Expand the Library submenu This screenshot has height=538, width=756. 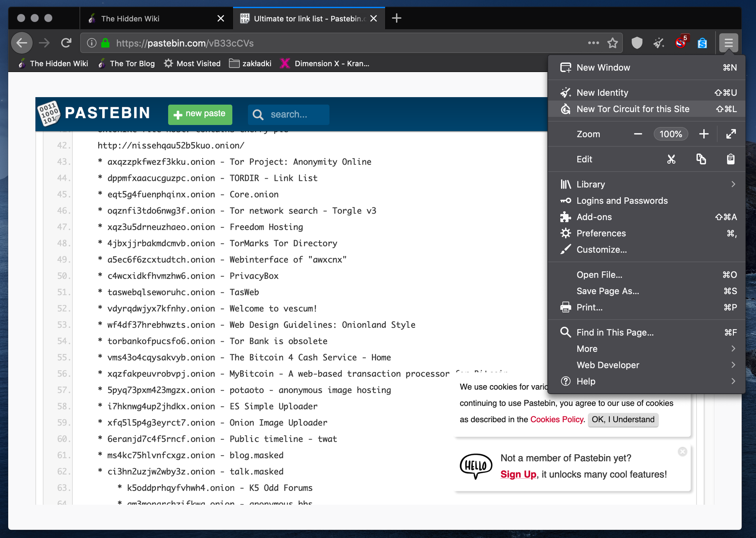pyautogui.click(x=646, y=184)
